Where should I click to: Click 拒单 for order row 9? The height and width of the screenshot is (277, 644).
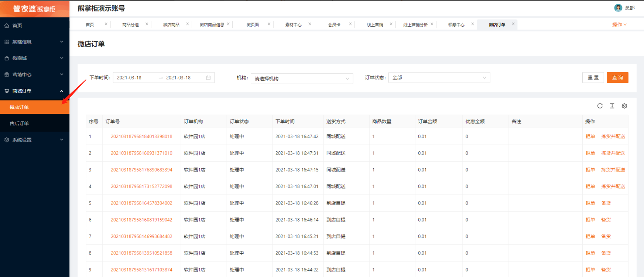(x=590, y=270)
